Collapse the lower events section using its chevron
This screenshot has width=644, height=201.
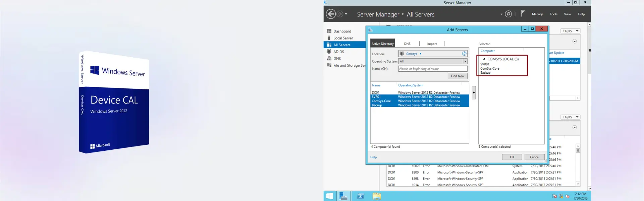tap(575, 127)
